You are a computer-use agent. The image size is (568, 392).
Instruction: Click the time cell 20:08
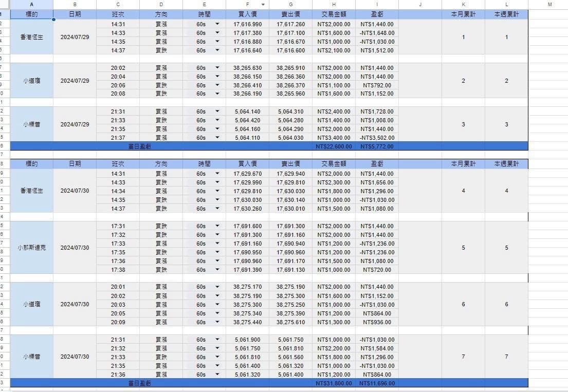[118, 94]
